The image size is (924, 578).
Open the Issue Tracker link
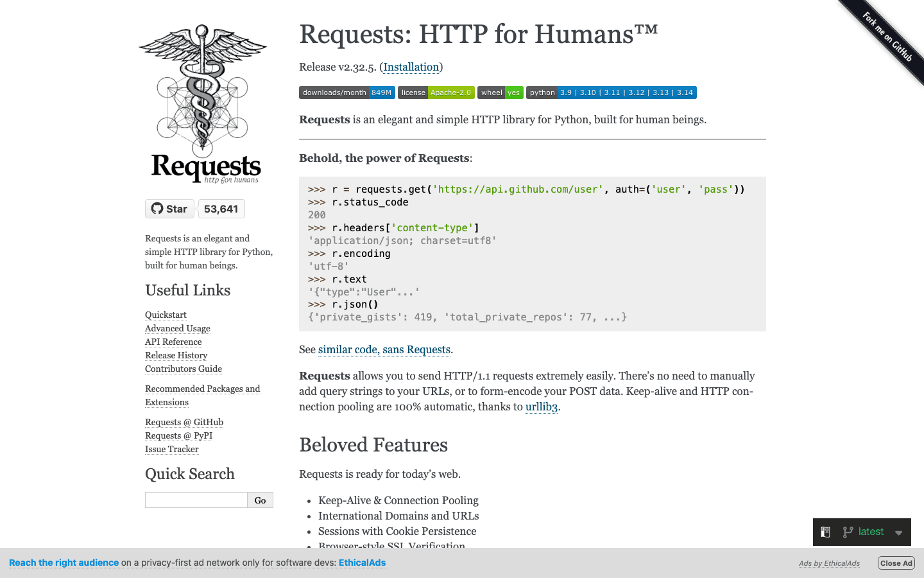coord(171,449)
